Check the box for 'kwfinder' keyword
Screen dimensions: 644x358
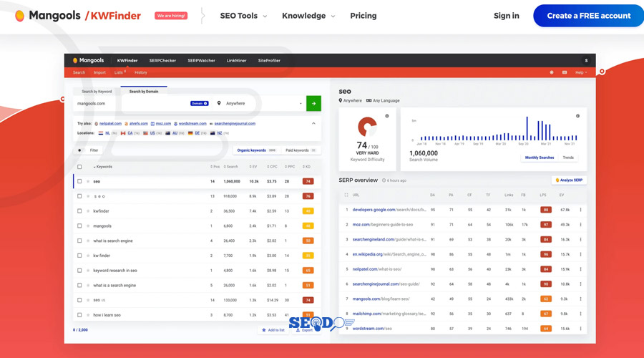coord(79,211)
